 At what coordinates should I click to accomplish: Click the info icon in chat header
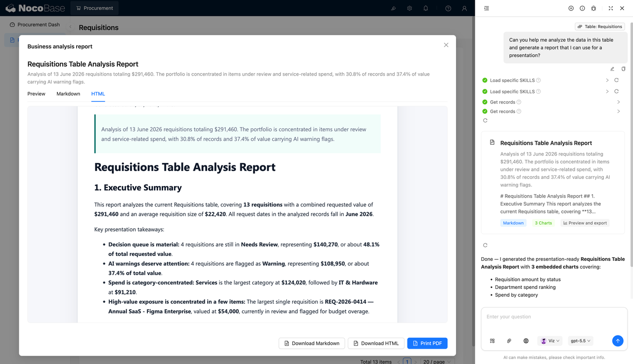pyautogui.click(x=582, y=8)
